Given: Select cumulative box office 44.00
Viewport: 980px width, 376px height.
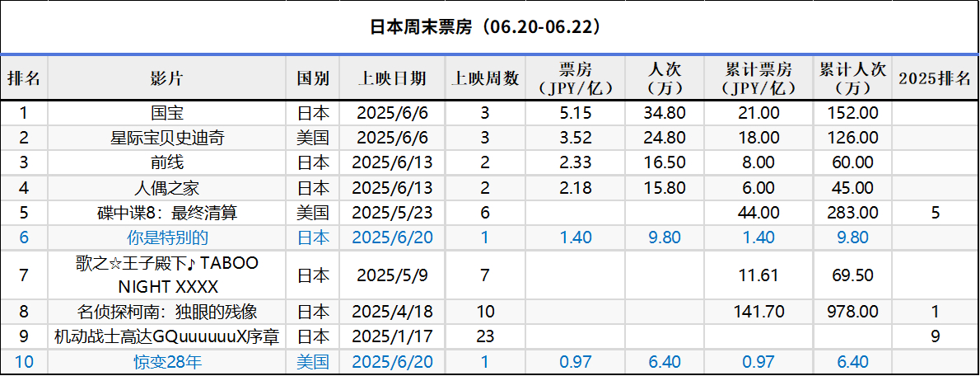Looking at the screenshot, I should [758, 213].
